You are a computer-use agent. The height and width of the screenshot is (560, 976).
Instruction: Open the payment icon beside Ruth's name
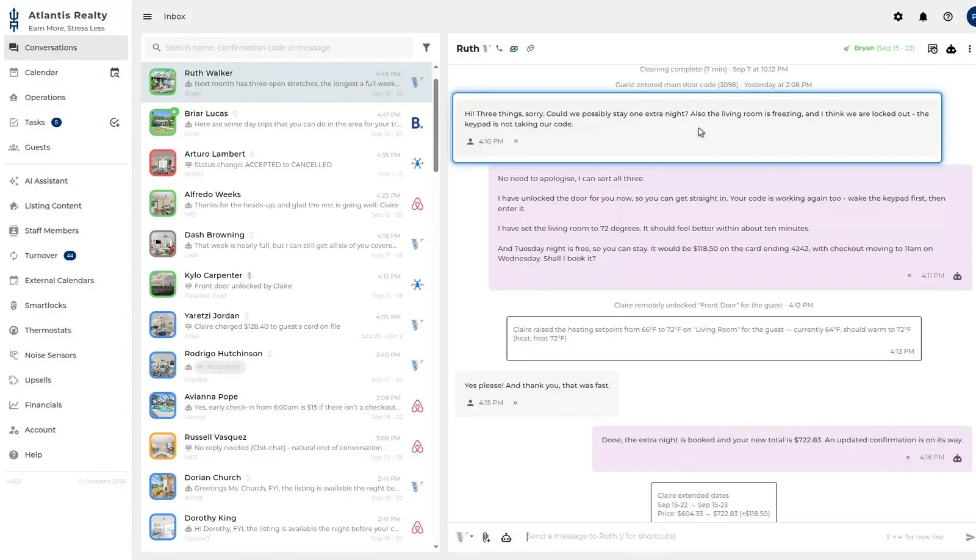tap(514, 48)
